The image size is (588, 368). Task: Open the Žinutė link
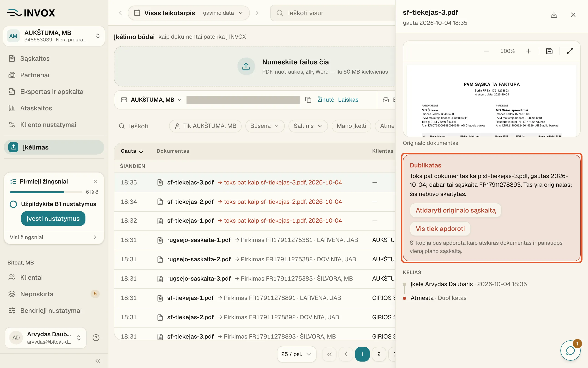[326, 100]
